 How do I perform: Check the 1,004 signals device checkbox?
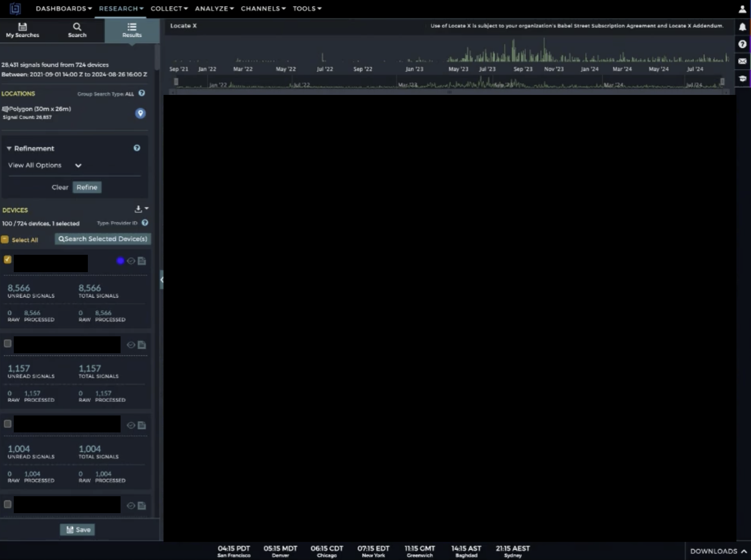click(x=7, y=424)
